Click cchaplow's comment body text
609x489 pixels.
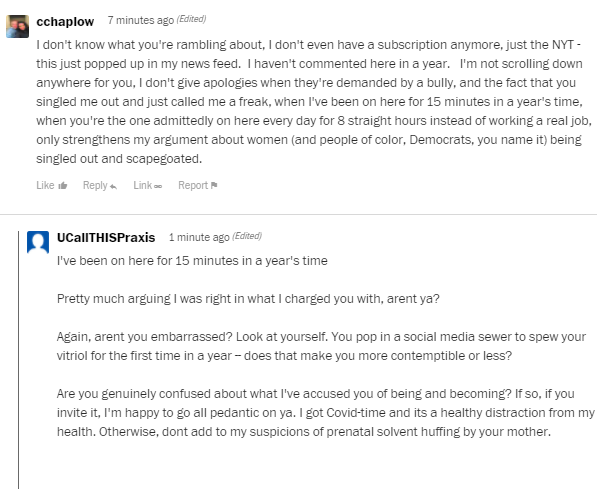300,102
